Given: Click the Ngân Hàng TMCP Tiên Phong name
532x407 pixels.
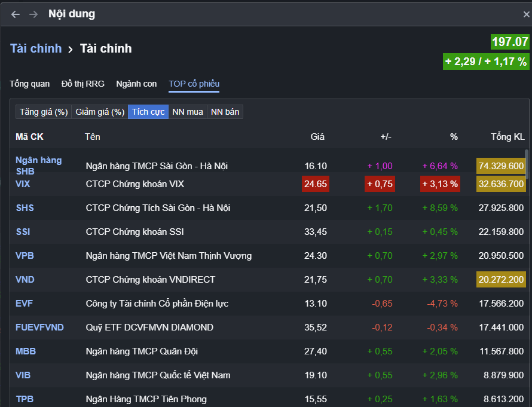Looking at the screenshot, I should tap(146, 399).
